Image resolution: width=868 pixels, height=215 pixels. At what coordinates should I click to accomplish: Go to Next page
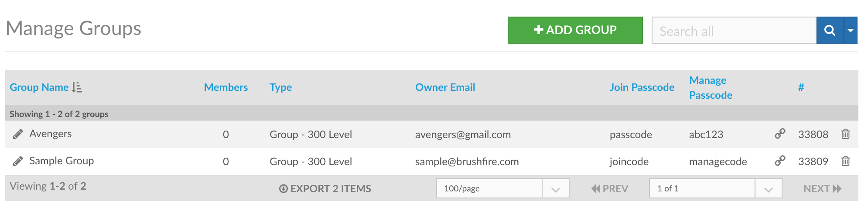[822, 188]
